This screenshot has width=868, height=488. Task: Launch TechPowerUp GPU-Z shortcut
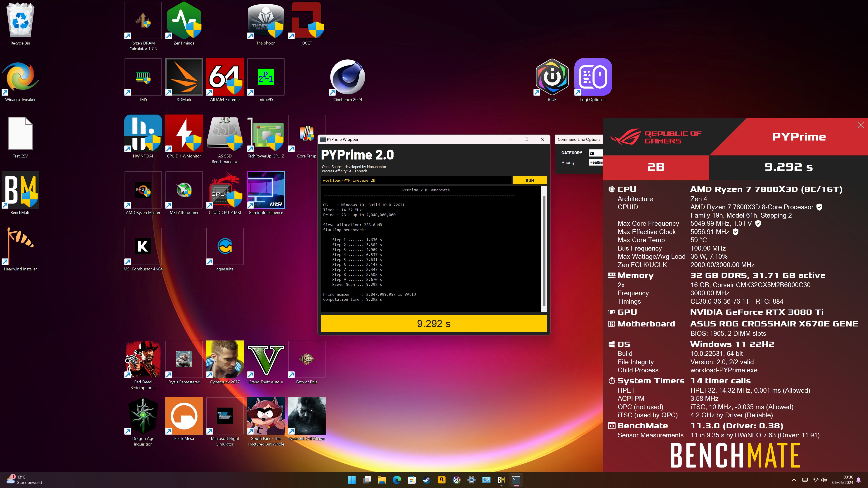pos(266,137)
